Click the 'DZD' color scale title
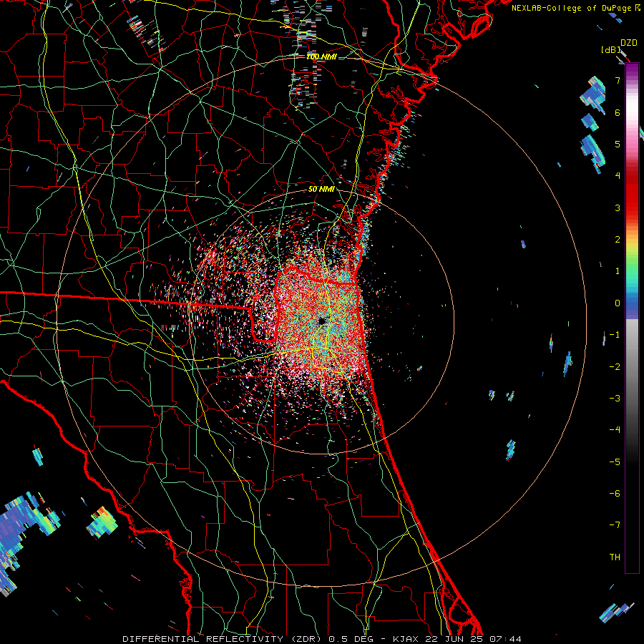 [x=629, y=43]
